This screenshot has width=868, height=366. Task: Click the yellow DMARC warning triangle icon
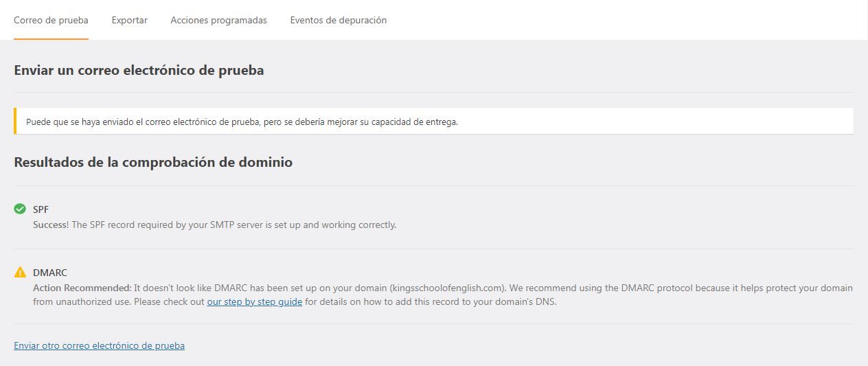coord(20,272)
